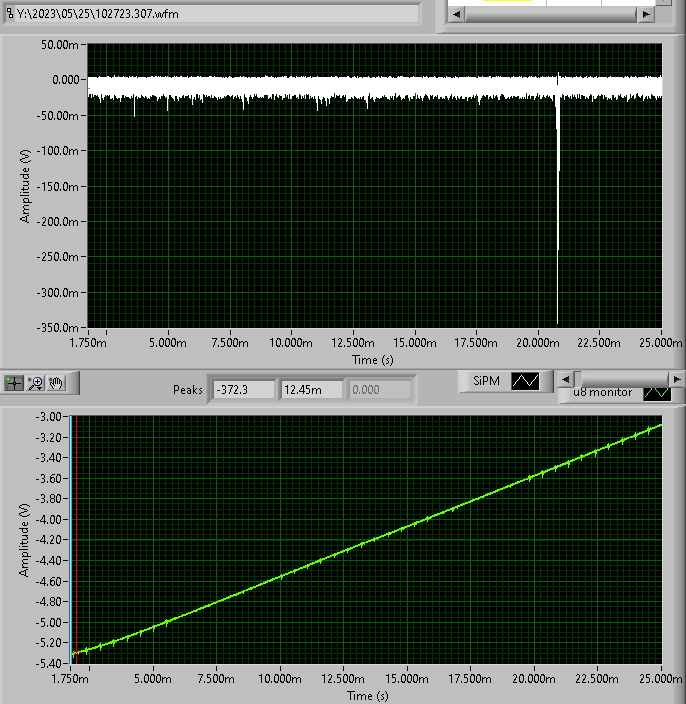Image resolution: width=686 pixels, height=704 pixels.
Task: Click the Peaks field showing 12.45m
Action: [311, 390]
